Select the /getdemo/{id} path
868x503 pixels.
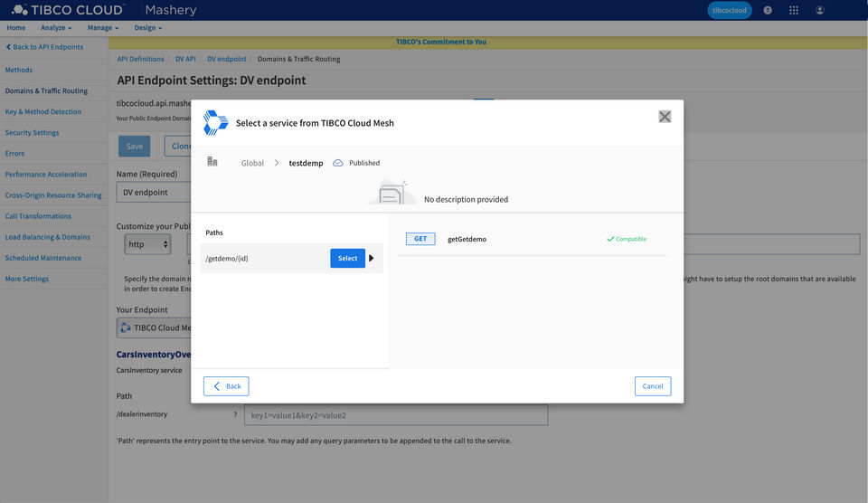point(347,258)
